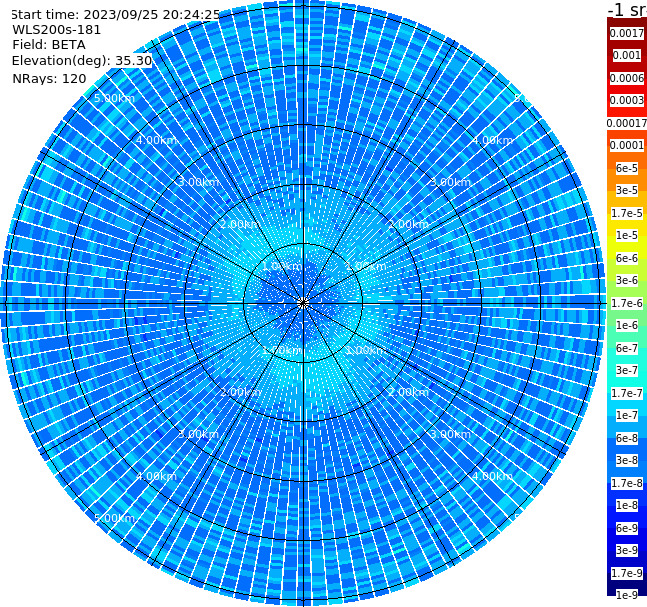The height and width of the screenshot is (607, 647).
Task: Click the 1.7e-6 colorbar label
Action: [627, 303]
